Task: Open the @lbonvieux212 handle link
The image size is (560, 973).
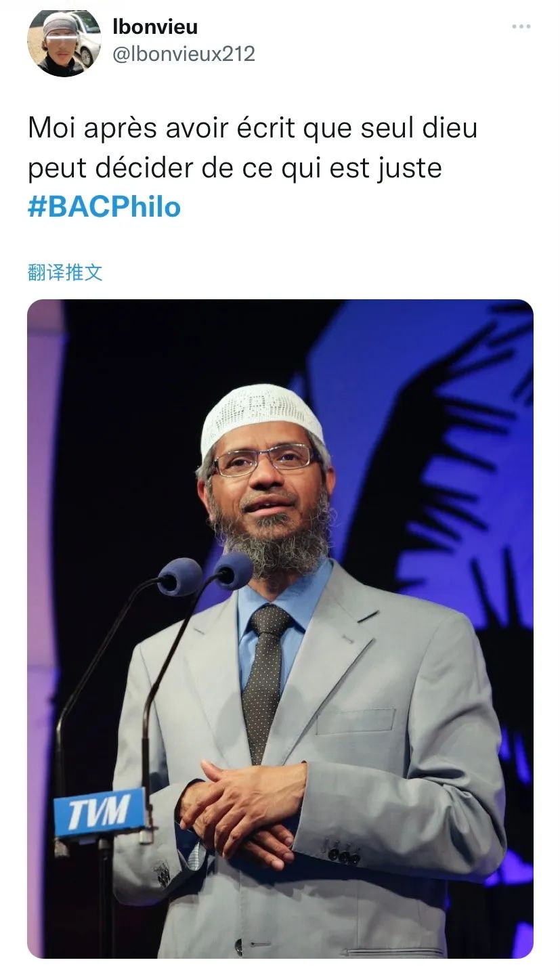Action: tap(184, 54)
